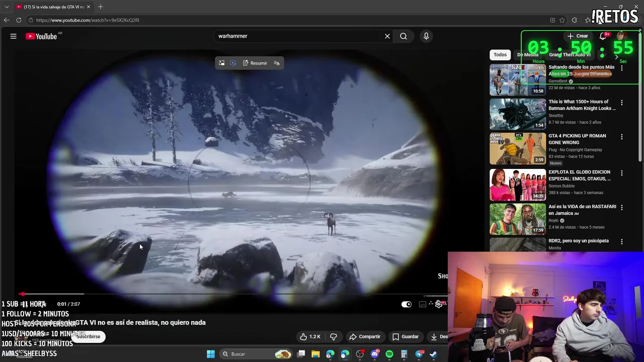This screenshot has height=362, width=644.
Task: Open options menu for Saltando desde video
Action: pos(622,68)
